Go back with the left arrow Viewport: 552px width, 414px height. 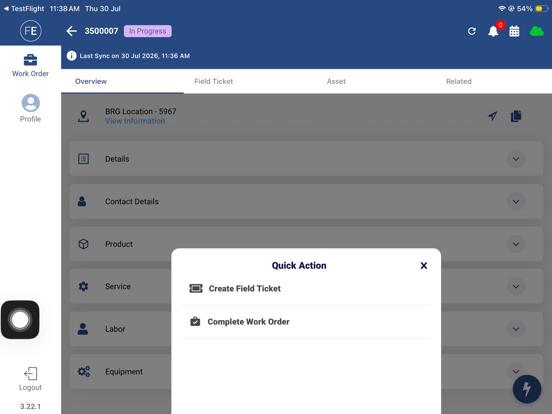click(71, 31)
